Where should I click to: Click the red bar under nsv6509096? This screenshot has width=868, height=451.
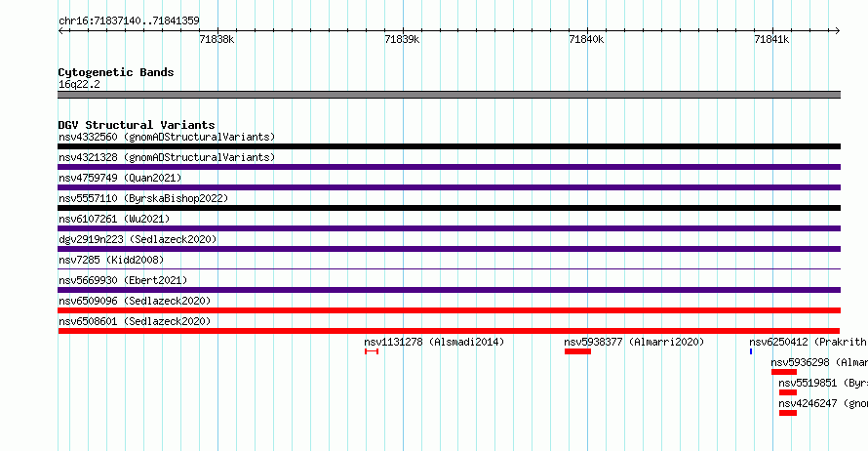[449, 310]
